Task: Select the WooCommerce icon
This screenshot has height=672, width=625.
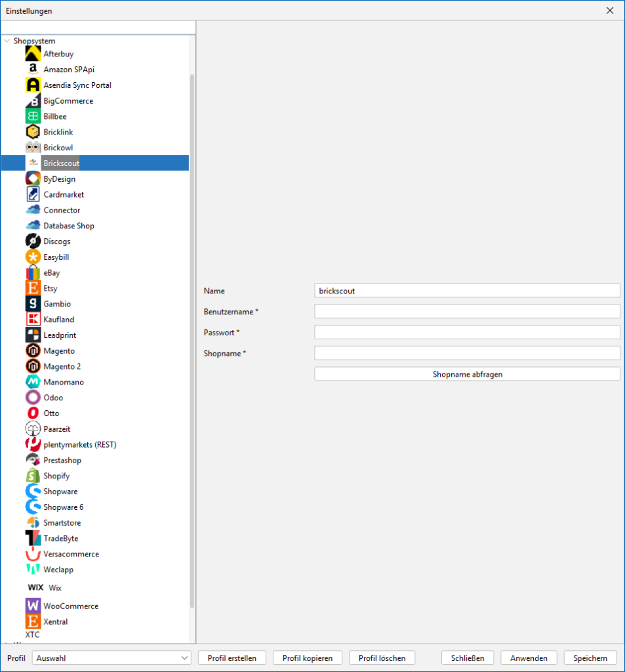Action: point(33,606)
